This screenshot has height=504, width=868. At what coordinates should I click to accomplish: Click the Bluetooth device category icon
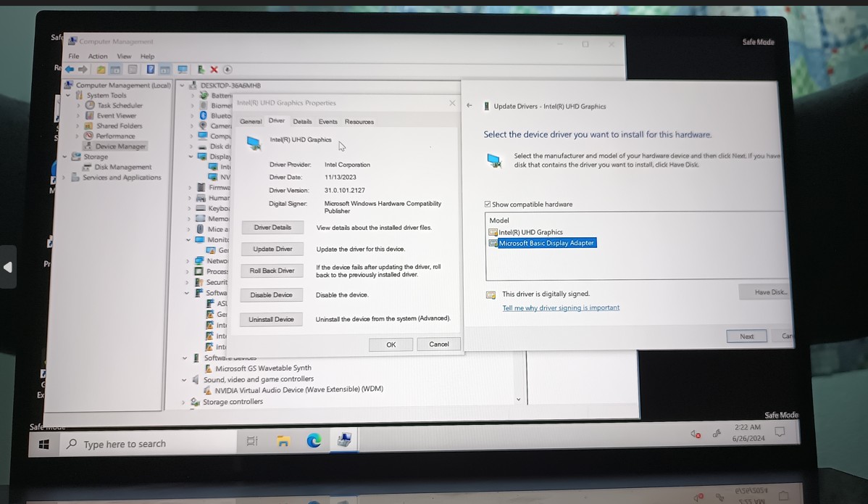click(203, 115)
